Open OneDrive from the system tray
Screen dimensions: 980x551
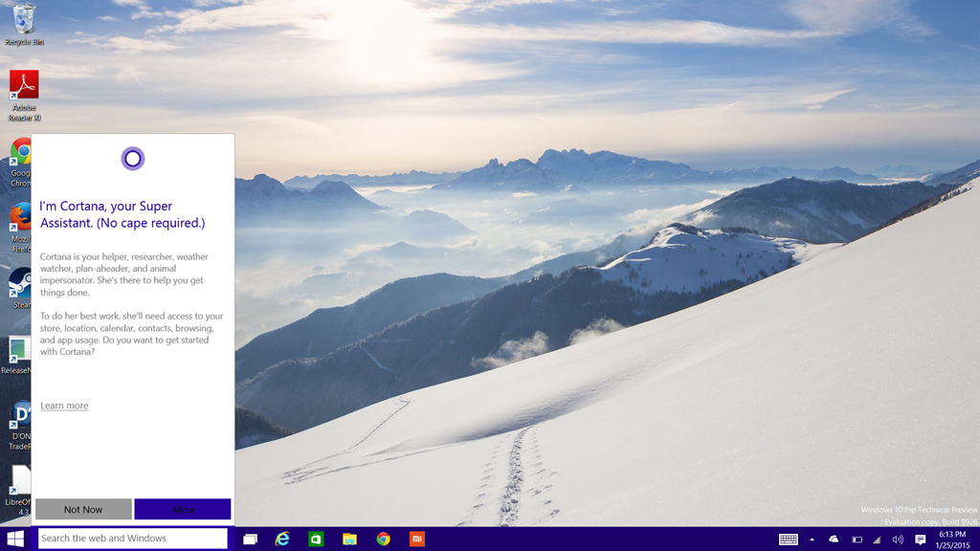coord(833,539)
